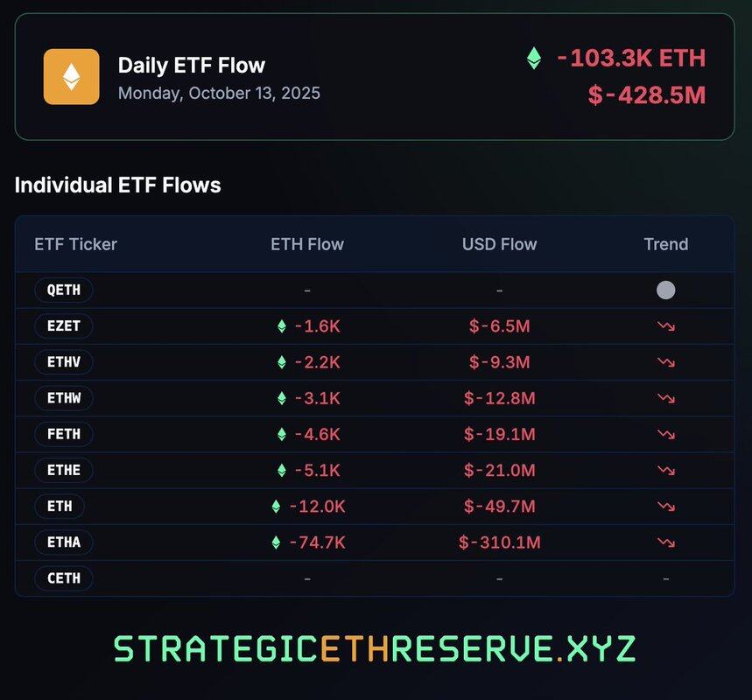
Task: Click the ETH diamond icon beside -74.7K
Action: pyautogui.click(x=277, y=542)
